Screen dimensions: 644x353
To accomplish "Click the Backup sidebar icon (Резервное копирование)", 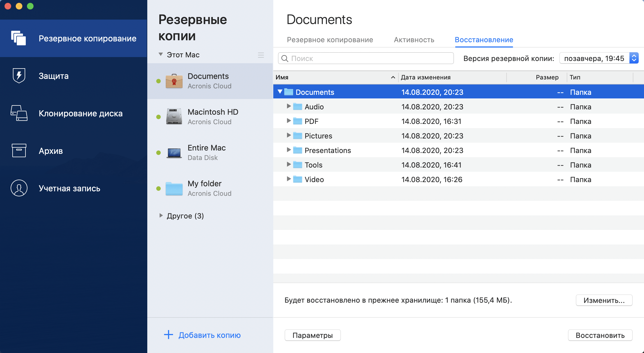I will pos(18,38).
